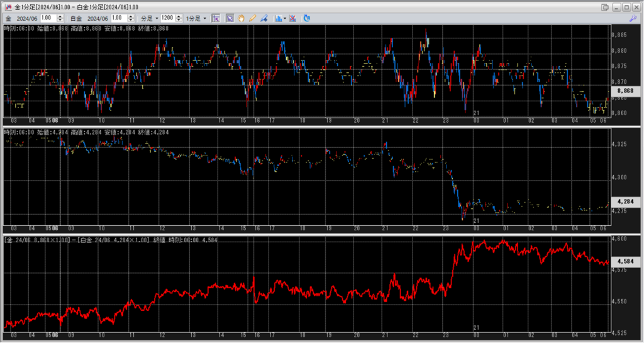Expand the arrow beside bar chart icon

[286, 18]
